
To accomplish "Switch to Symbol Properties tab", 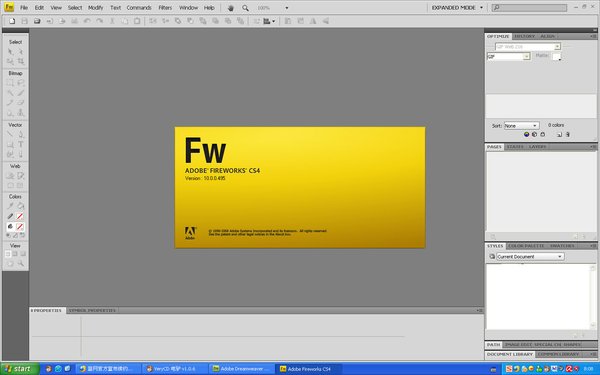I will pyautogui.click(x=92, y=310).
